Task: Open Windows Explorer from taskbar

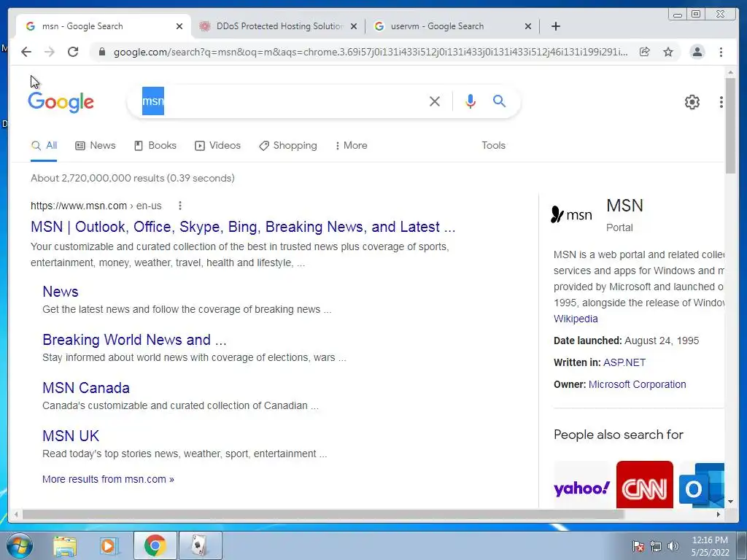Action: pos(65,545)
